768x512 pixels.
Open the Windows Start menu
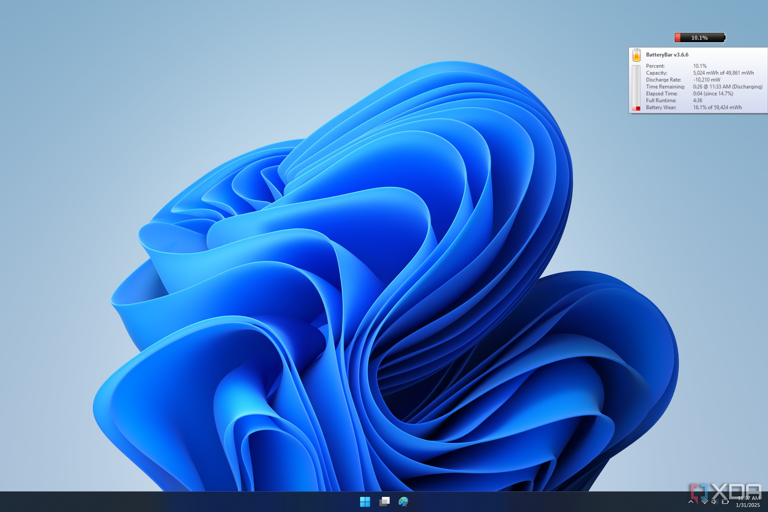click(365, 501)
